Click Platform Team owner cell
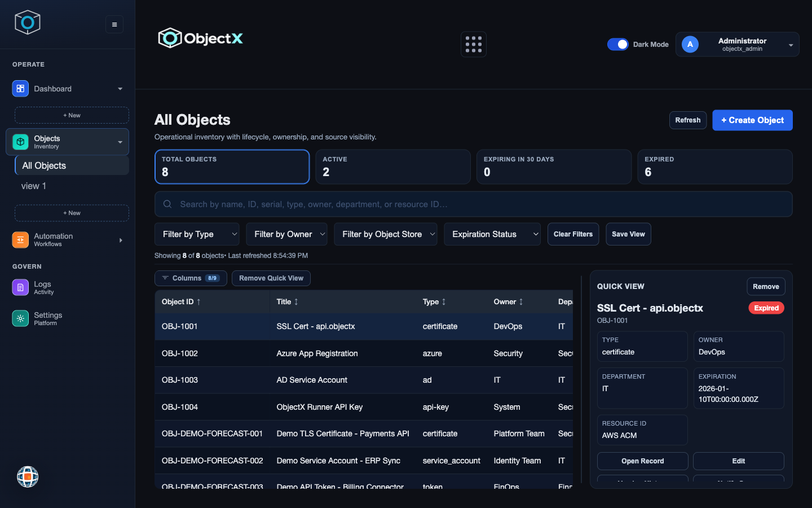This screenshot has width=812, height=508. [x=519, y=433]
